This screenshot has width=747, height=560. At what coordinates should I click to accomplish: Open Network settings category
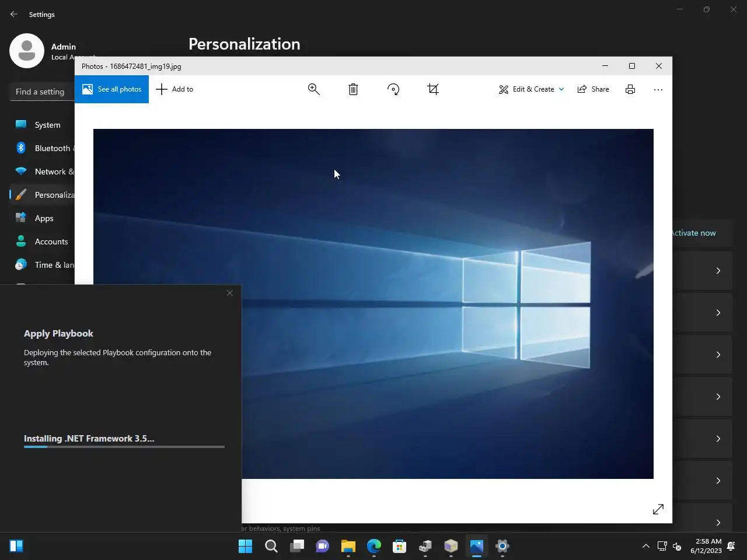tap(42, 171)
